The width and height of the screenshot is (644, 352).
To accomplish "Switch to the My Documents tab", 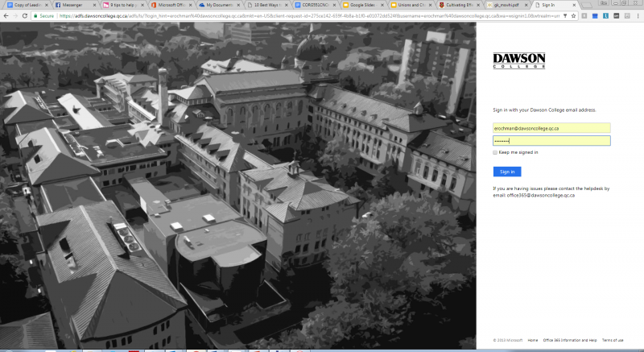I will tap(219, 5).
